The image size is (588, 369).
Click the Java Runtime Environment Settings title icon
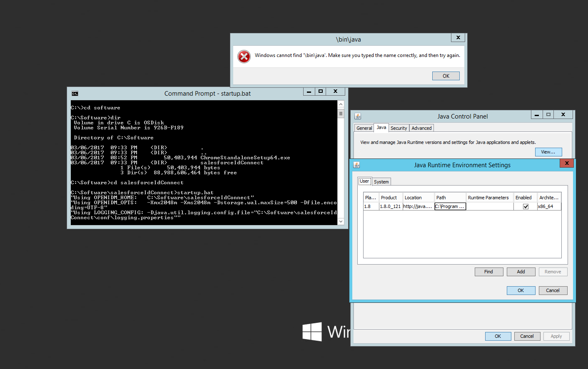(x=356, y=165)
